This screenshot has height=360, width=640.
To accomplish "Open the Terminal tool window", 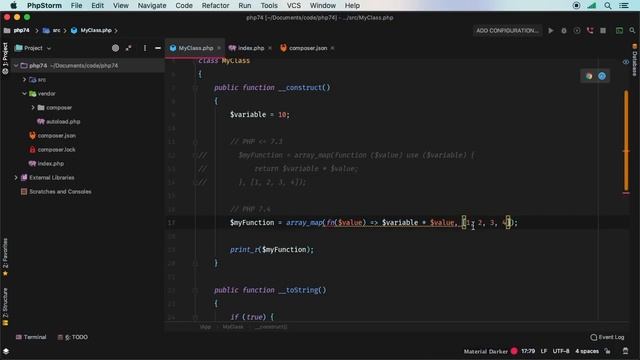I will point(31,337).
